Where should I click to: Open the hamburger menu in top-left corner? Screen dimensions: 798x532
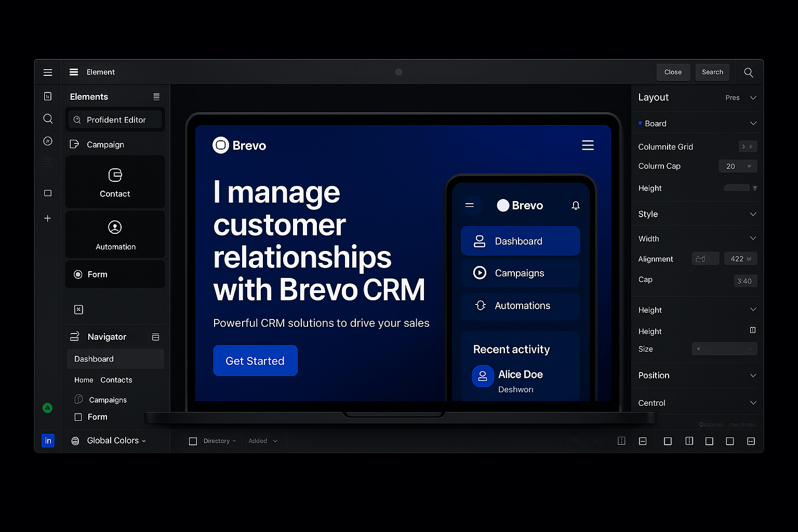[48, 72]
